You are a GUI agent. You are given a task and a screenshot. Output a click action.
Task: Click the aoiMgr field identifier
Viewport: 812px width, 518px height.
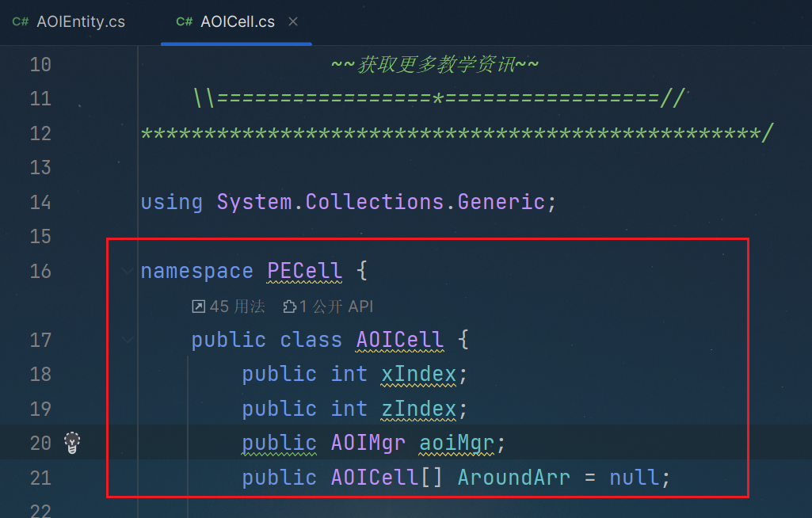[457, 444]
